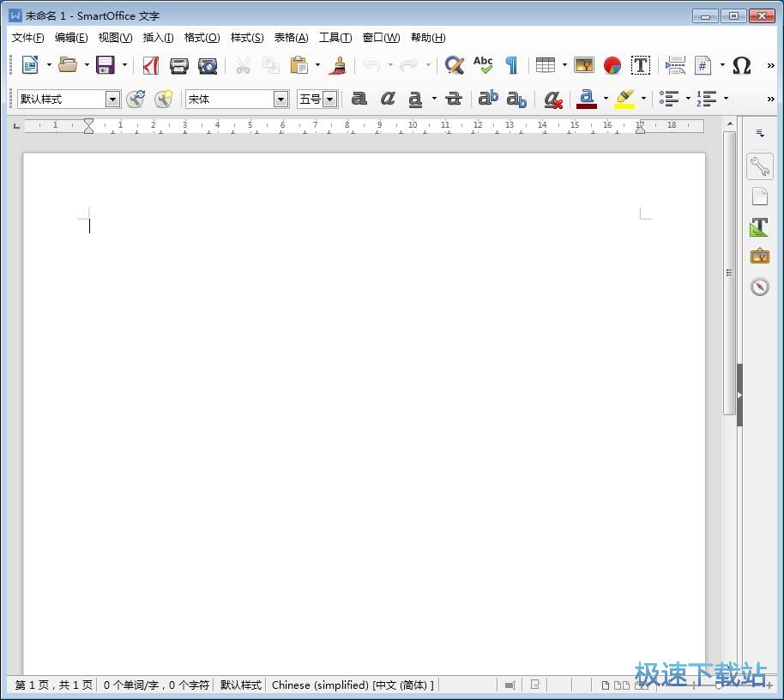Open the font name dropdown showing 宋体

281,99
